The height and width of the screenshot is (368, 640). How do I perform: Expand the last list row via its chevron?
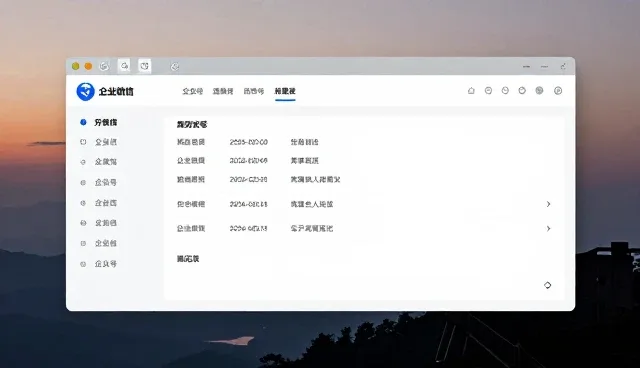549,228
